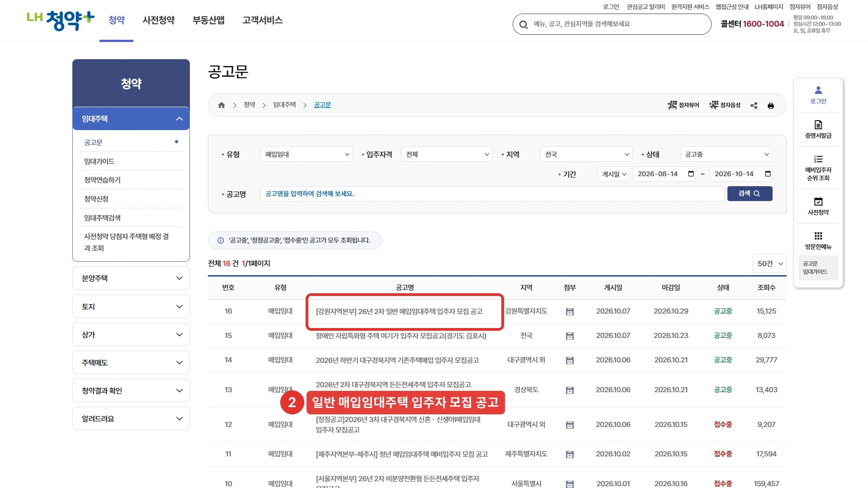Click the home icon in breadcrumb
The image size is (868, 488).
pyautogui.click(x=222, y=105)
